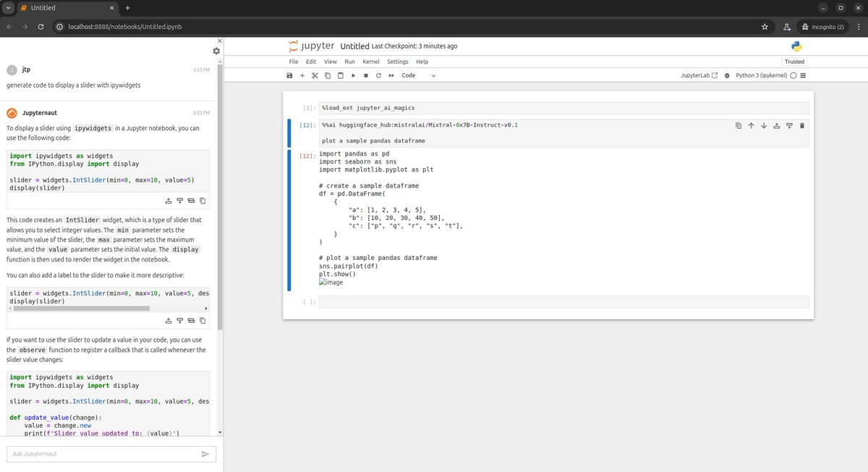This screenshot has width=868, height=472.
Task: Interrupt the kernel with the stop icon
Action: click(365, 75)
